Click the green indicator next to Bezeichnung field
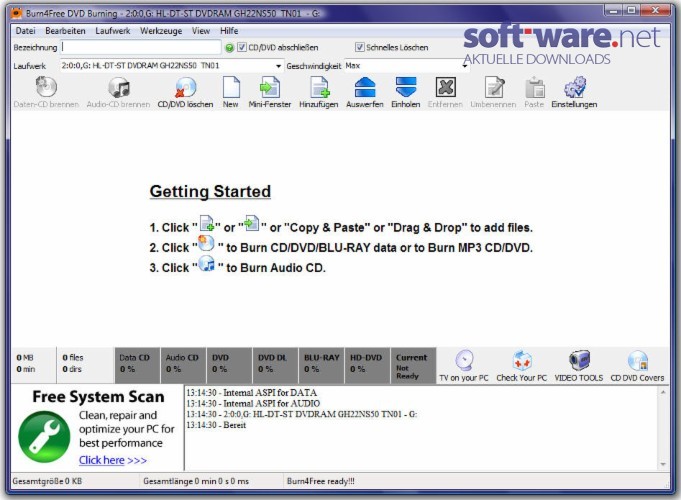681x500 pixels. pos(229,48)
